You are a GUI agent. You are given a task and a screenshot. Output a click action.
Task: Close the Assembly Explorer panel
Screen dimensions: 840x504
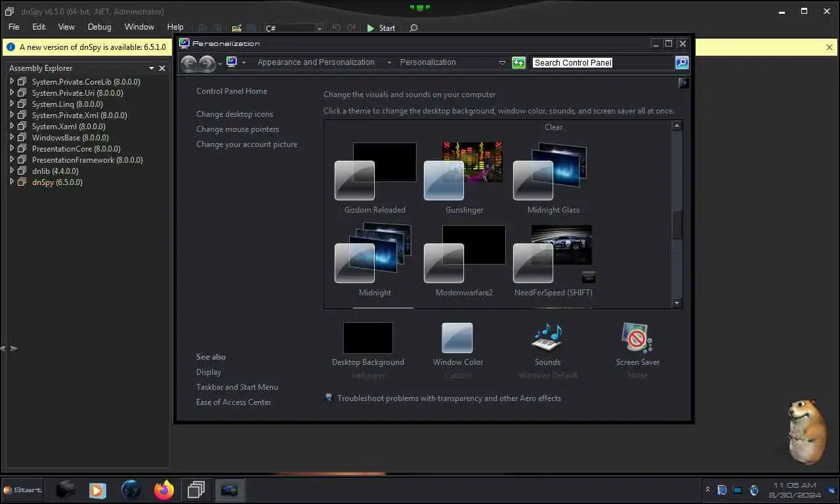coord(162,68)
